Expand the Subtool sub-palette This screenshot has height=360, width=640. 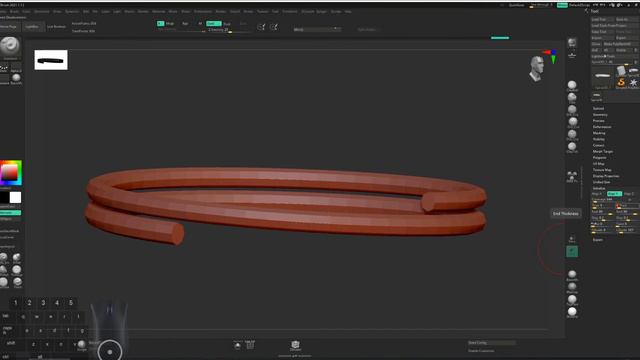pyautogui.click(x=598, y=109)
